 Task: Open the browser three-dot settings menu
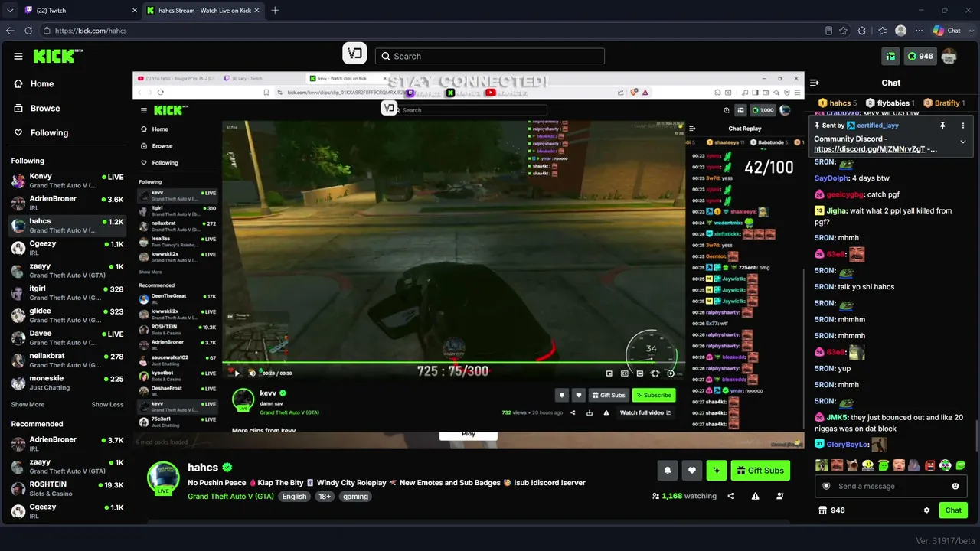(x=920, y=31)
